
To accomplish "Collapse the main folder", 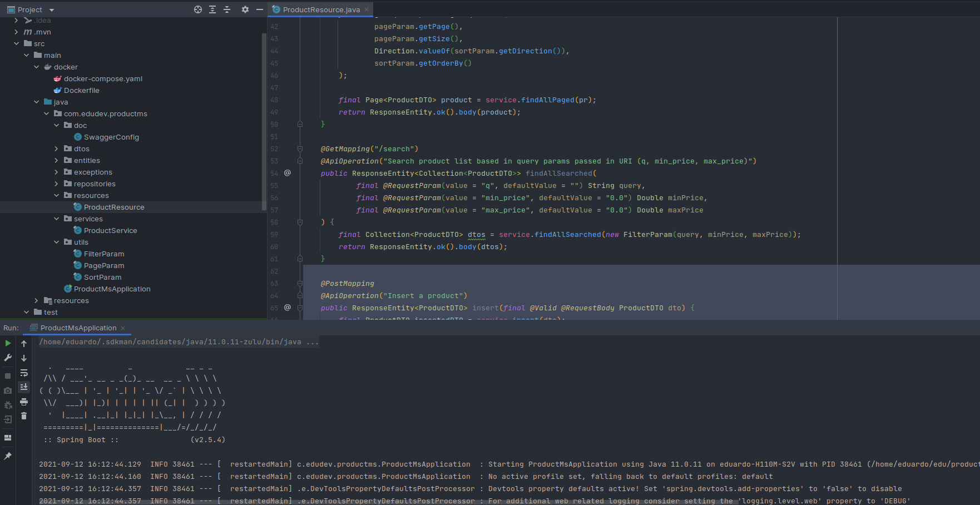I will coord(26,55).
